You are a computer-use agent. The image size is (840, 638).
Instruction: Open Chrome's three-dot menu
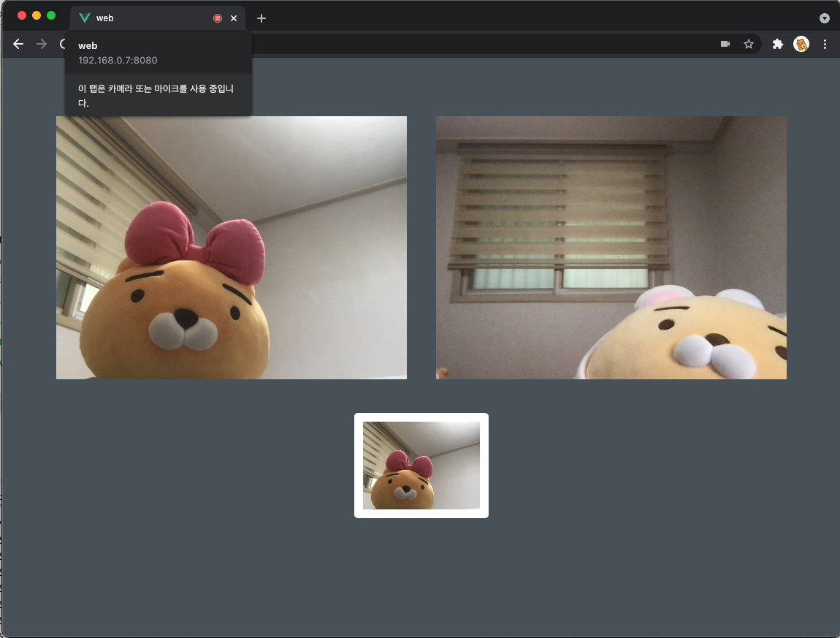(825, 44)
